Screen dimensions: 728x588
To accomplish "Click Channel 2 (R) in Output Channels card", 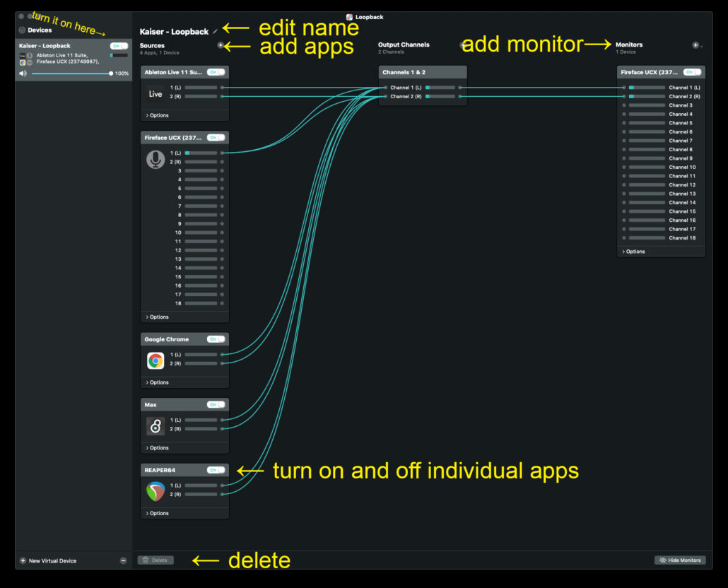I will pos(406,96).
